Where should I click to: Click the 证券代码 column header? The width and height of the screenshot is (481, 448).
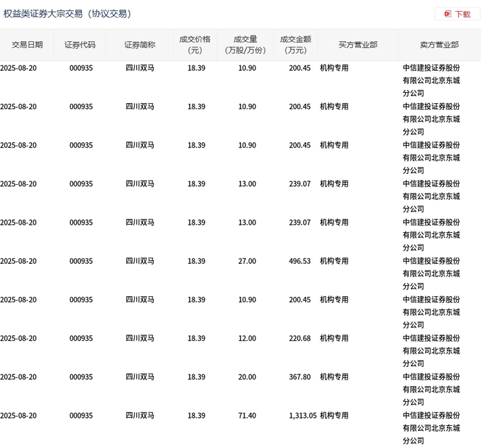click(x=80, y=45)
